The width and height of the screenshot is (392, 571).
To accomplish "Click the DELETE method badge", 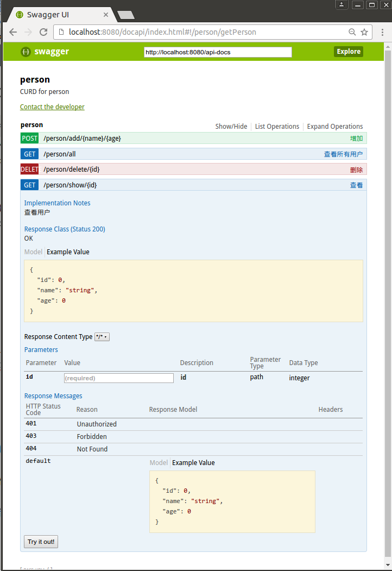I will click(x=29, y=170).
